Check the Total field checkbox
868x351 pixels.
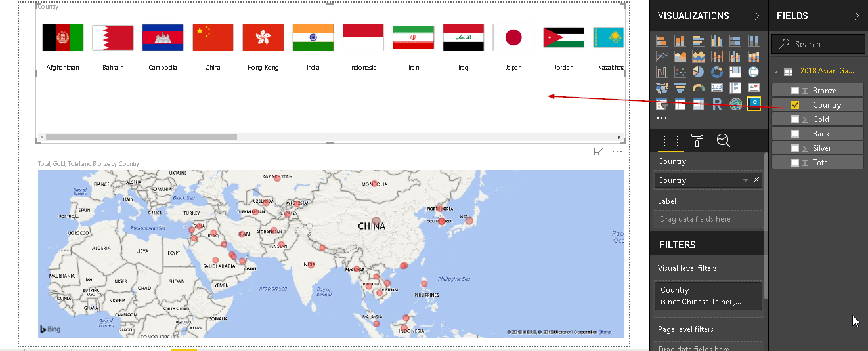pos(795,163)
